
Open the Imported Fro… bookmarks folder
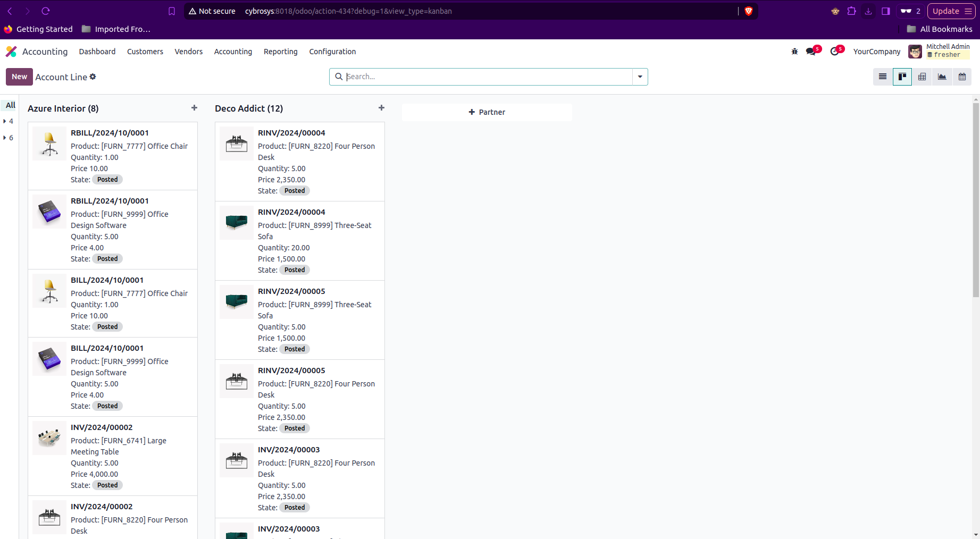(x=116, y=29)
